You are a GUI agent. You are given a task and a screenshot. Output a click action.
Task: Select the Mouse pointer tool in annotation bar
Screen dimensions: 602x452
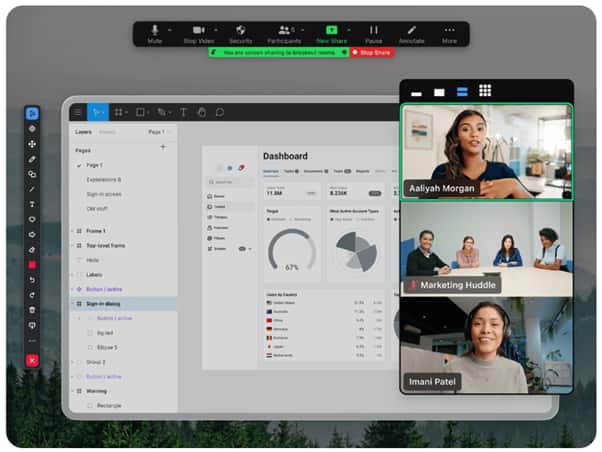coord(32,113)
